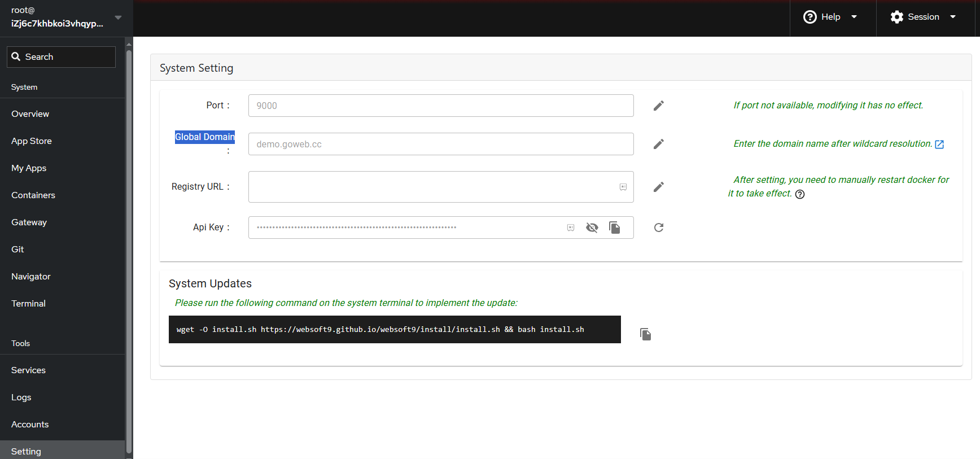Viewport: 980px width, 459px height.
Task: Open the Session dropdown menu
Action: tap(923, 17)
